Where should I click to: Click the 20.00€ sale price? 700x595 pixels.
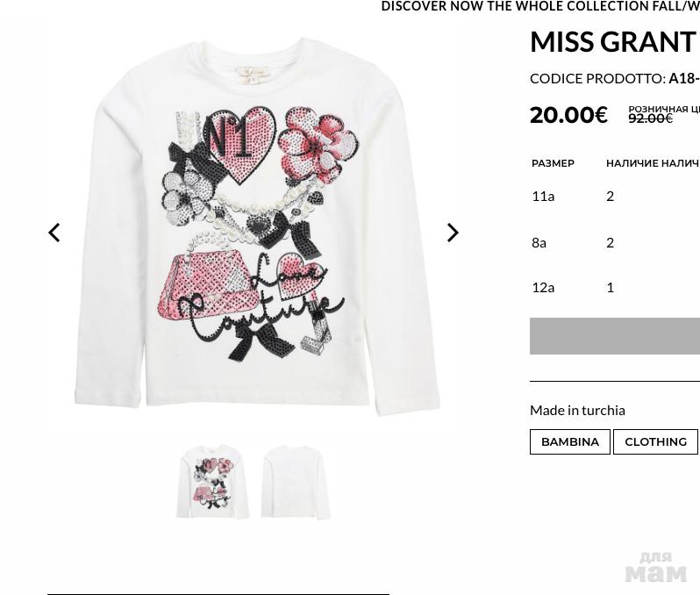pyautogui.click(x=568, y=115)
